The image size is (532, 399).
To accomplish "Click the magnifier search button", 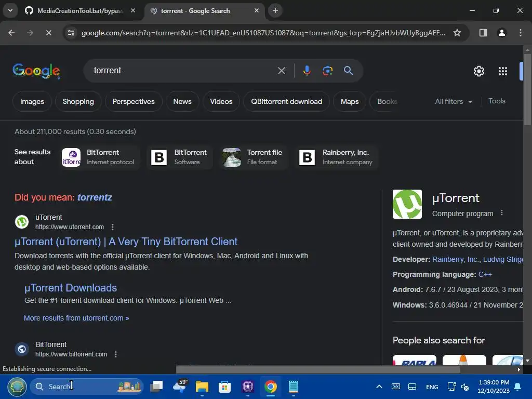I will pyautogui.click(x=348, y=71).
